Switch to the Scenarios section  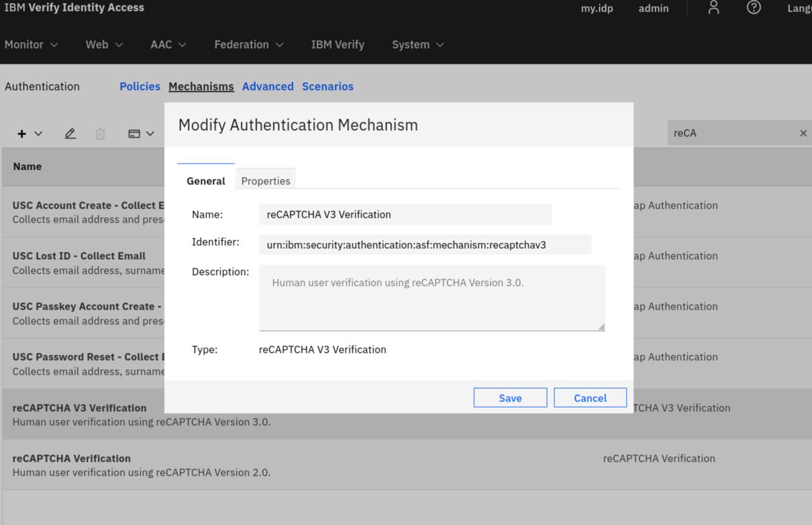328,86
